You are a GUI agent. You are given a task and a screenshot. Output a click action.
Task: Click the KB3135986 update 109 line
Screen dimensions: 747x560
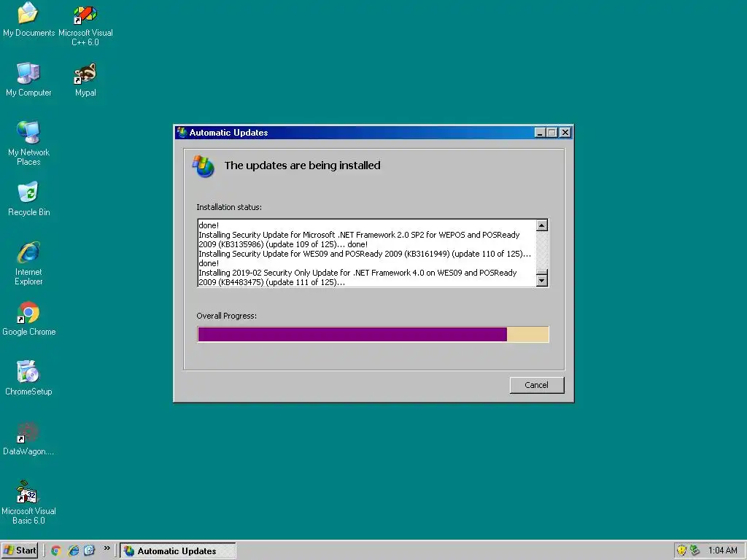[x=359, y=239]
